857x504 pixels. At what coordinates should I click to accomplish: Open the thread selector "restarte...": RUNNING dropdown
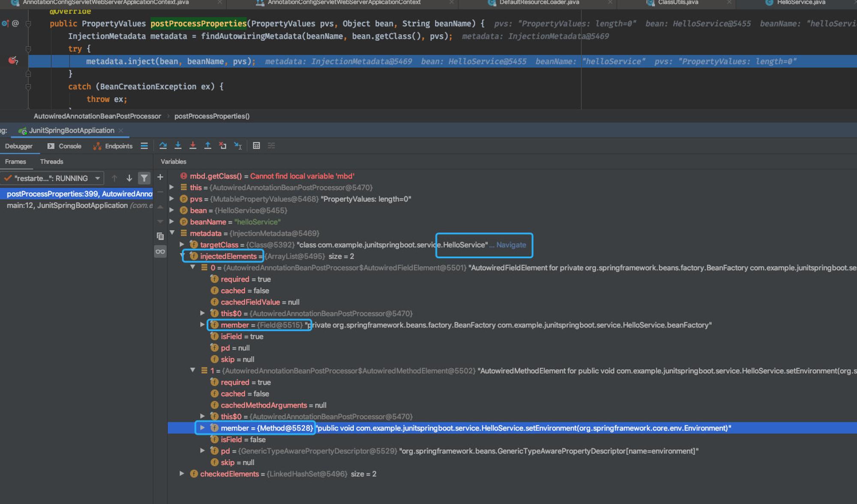pos(52,178)
